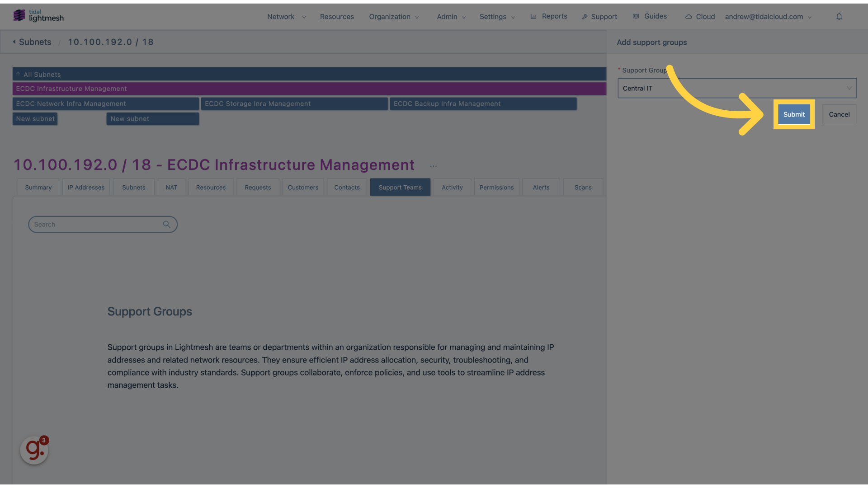The width and height of the screenshot is (868, 488).
Task: Expand the All Subnets tree item
Action: coord(19,74)
